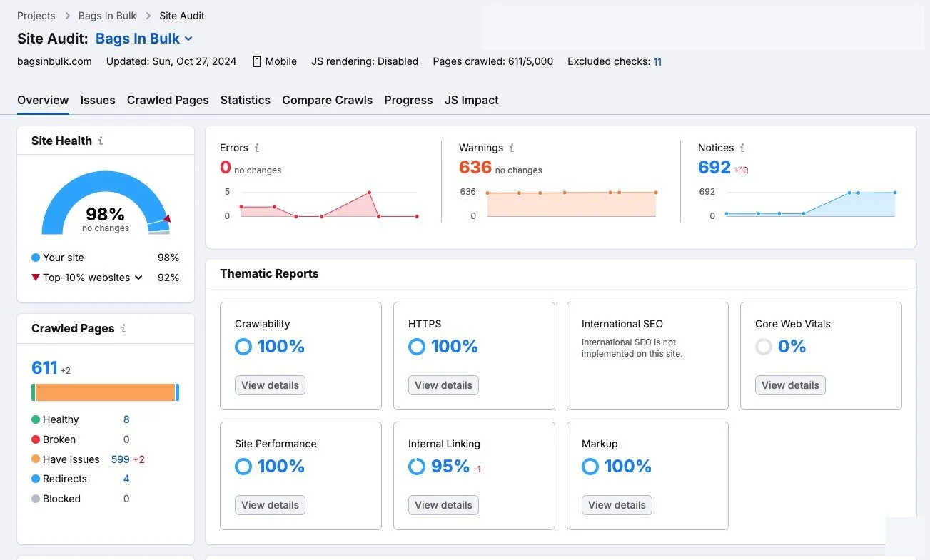The height and width of the screenshot is (560, 930).
Task: Open the Compare Crawls tab
Action: click(328, 100)
